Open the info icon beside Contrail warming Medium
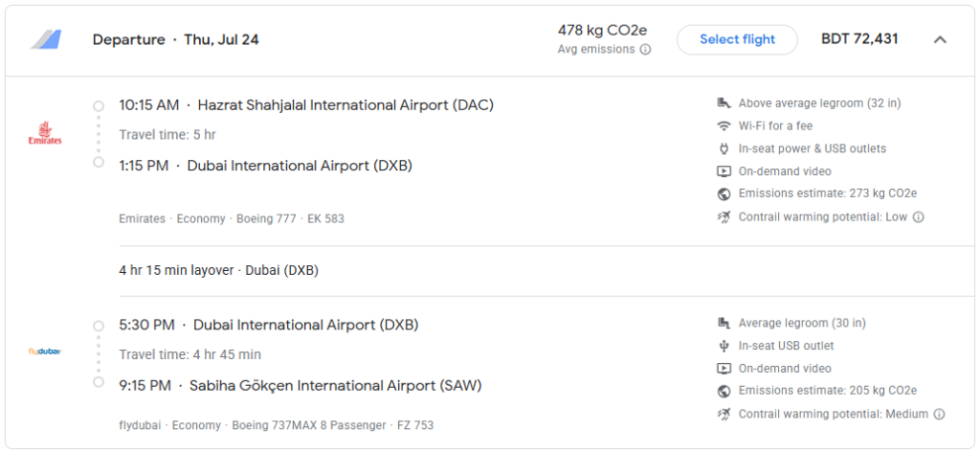Viewport: 980px width, 453px height. [x=939, y=414]
